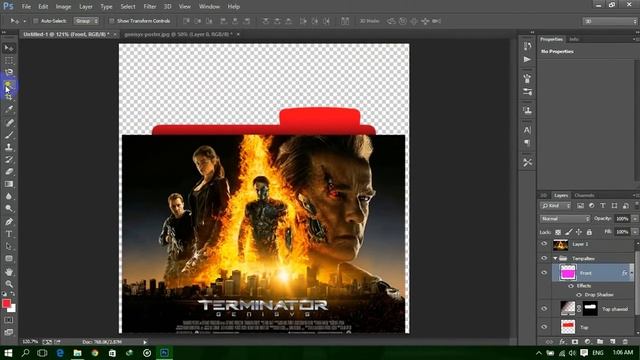
Task: Select the Horizontal Type tool
Action: click(x=9, y=234)
